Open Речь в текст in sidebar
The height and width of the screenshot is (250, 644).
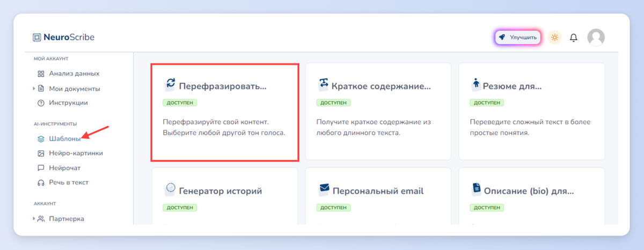[x=69, y=182]
